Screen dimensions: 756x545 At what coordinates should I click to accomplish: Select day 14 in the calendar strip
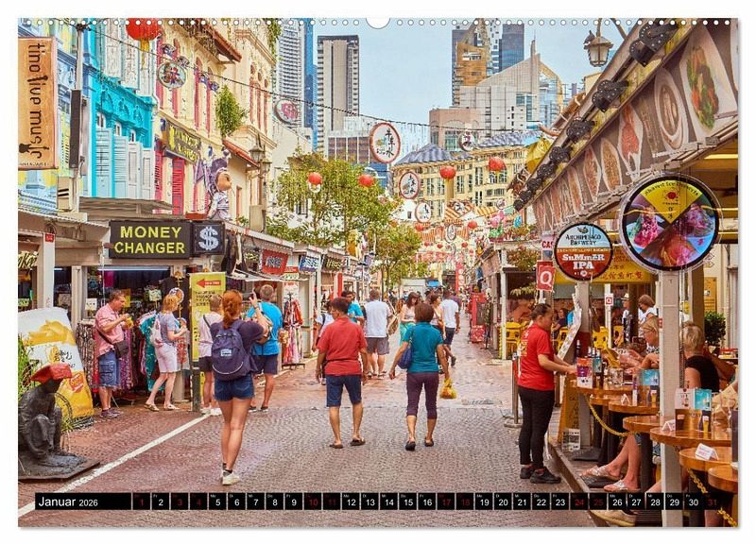pyautogui.click(x=389, y=502)
